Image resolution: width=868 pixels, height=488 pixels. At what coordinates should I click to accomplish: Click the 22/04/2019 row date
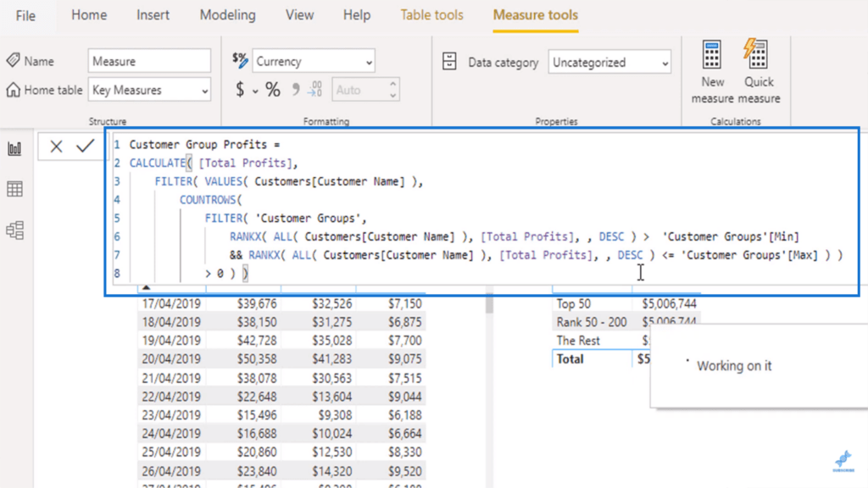click(171, 396)
